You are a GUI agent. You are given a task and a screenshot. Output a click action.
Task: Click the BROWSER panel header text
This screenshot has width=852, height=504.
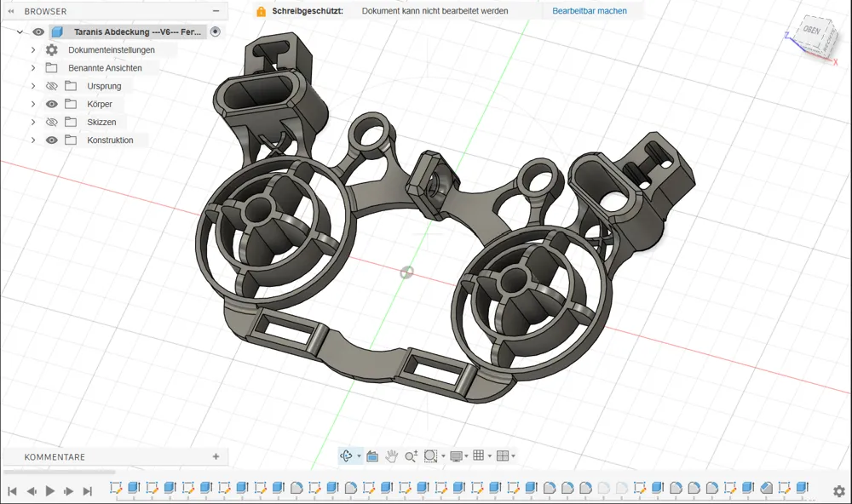click(x=46, y=11)
